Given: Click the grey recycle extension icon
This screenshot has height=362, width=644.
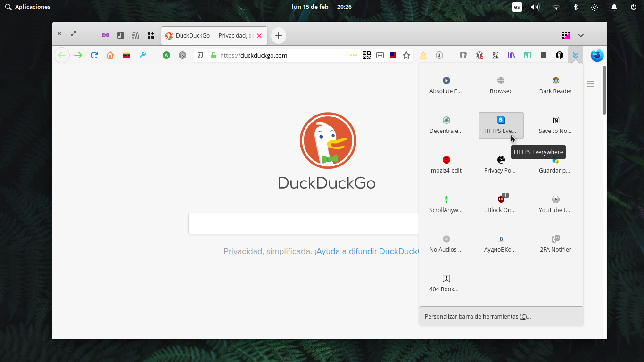Looking at the screenshot, I should coord(182,55).
